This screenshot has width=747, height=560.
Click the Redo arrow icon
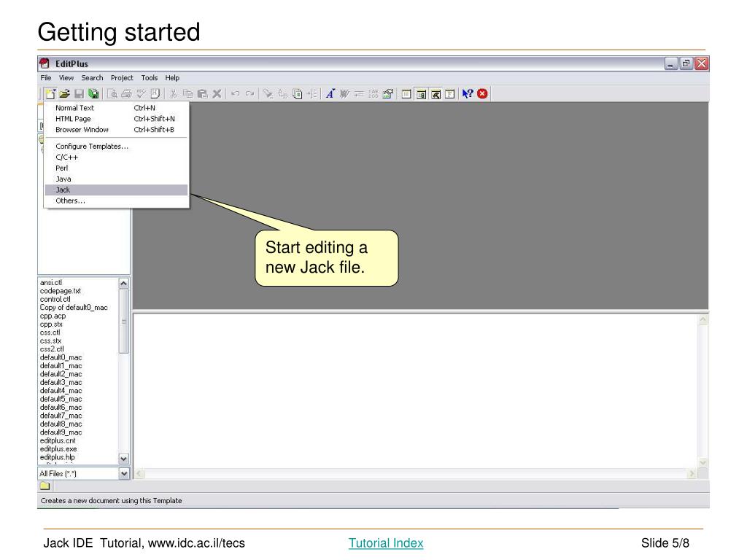click(249, 94)
